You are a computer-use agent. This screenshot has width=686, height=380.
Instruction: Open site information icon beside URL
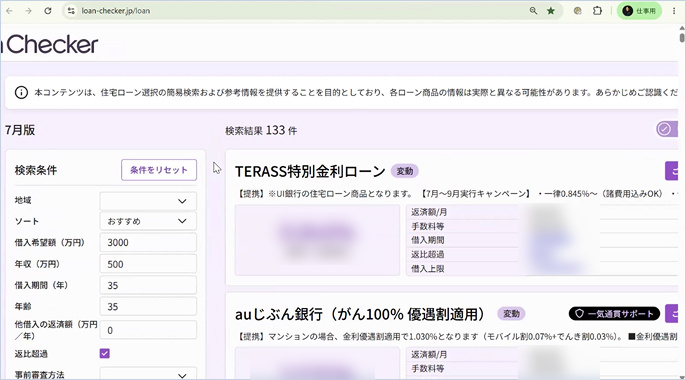pyautogui.click(x=71, y=11)
